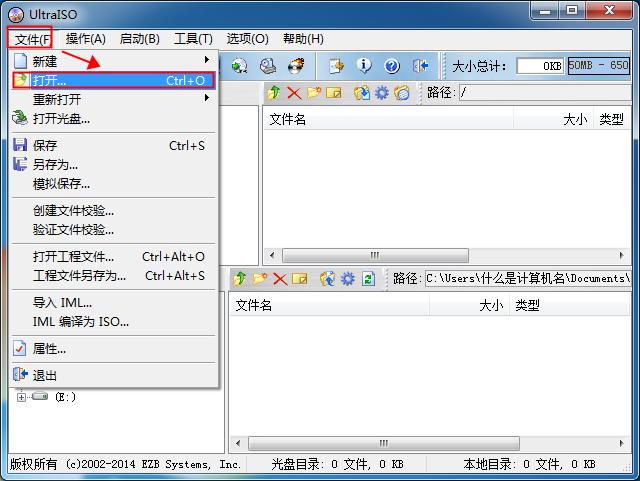Select 验证文件校验... menu item
Screen dimensions: 640x481
point(114,230)
